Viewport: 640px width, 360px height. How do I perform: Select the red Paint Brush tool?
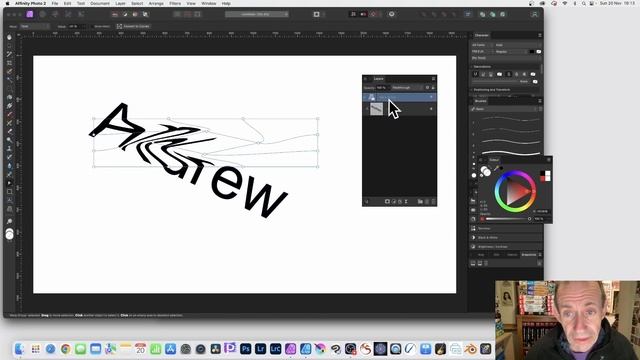[9, 114]
